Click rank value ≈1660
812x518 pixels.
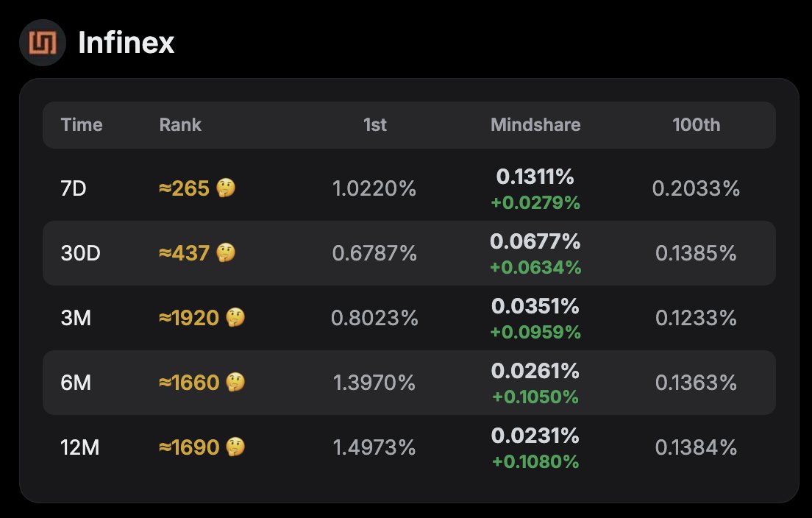pos(189,383)
